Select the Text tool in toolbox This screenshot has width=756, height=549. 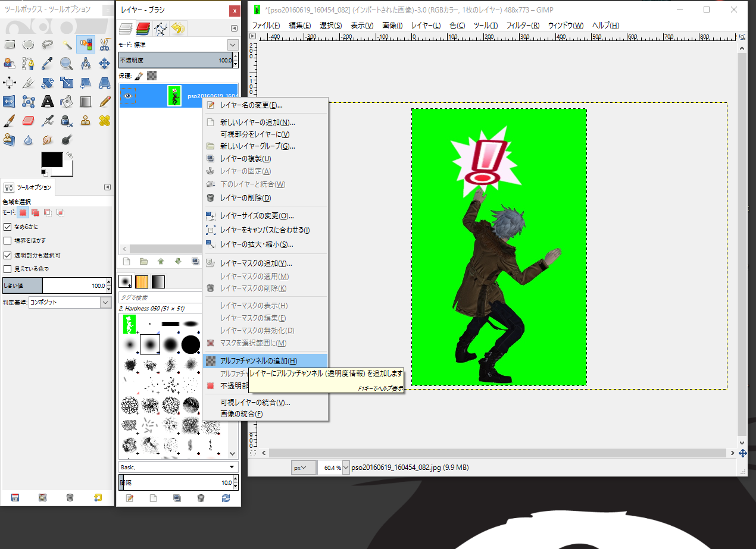coord(48,102)
